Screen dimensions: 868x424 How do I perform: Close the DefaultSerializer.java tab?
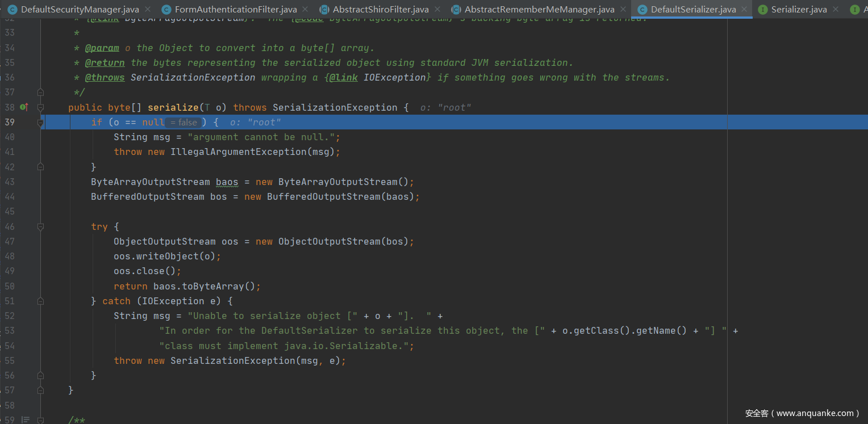744,9
